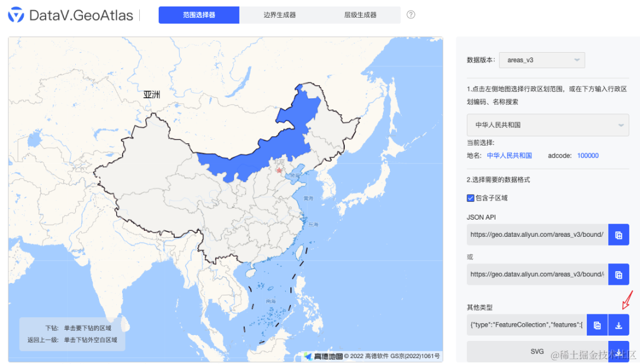
Task: Click the 黄海 sea label
Action: pyautogui.click(x=309, y=198)
